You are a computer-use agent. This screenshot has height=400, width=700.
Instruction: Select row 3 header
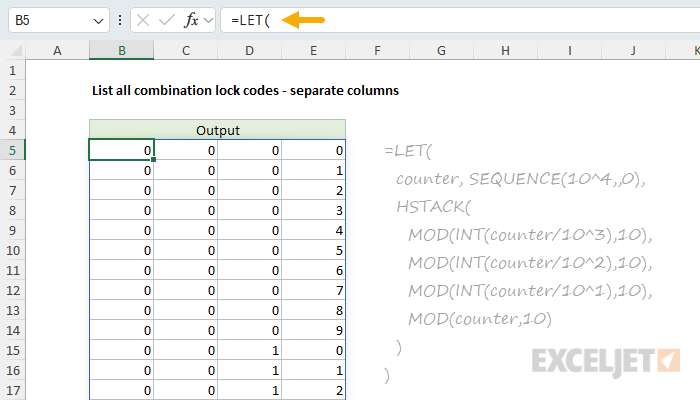tap(12, 111)
